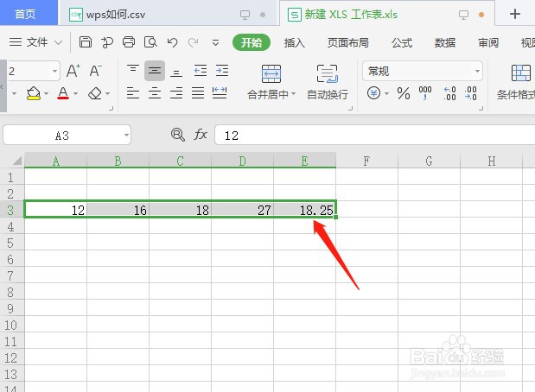The width and height of the screenshot is (535, 392).
Task: Select column F header
Action: (x=366, y=161)
